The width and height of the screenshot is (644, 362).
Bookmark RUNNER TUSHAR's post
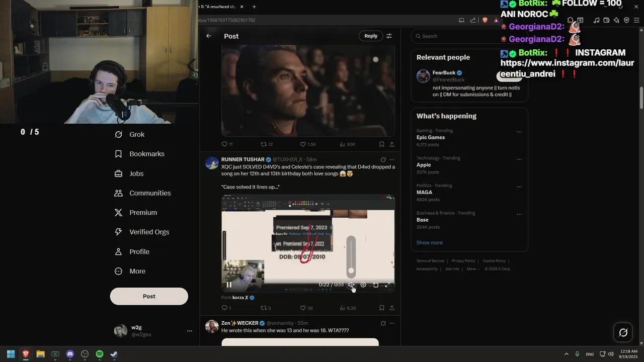[382, 308]
